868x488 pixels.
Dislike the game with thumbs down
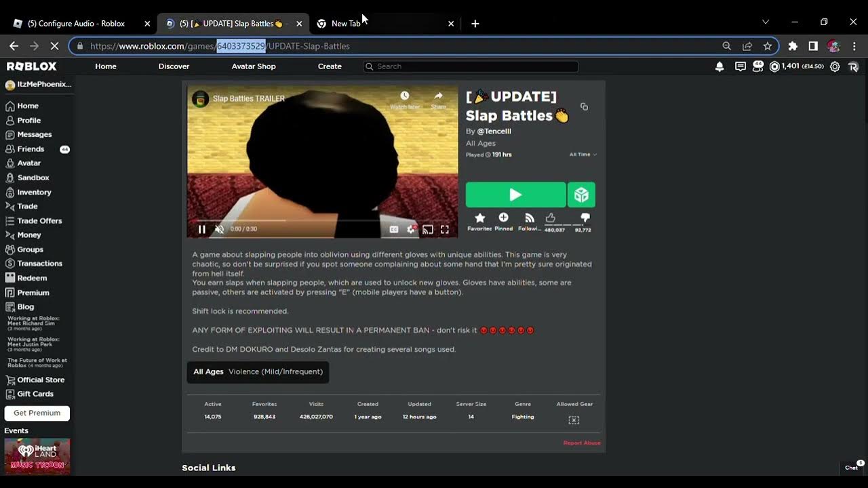click(585, 218)
